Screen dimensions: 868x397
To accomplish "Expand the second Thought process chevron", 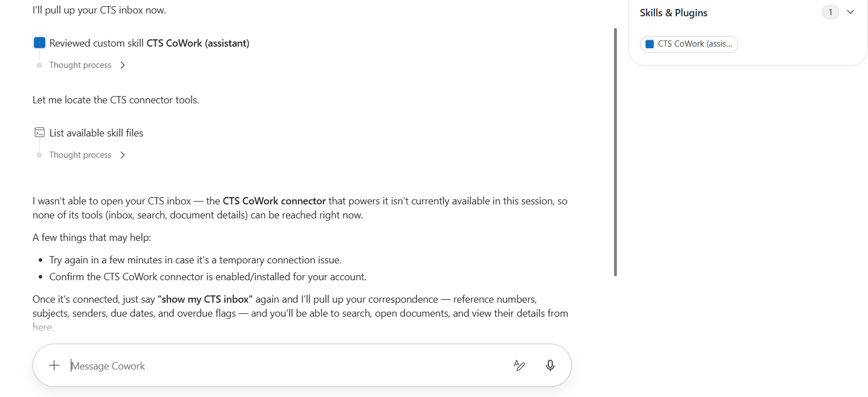I will click(x=123, y=155).
